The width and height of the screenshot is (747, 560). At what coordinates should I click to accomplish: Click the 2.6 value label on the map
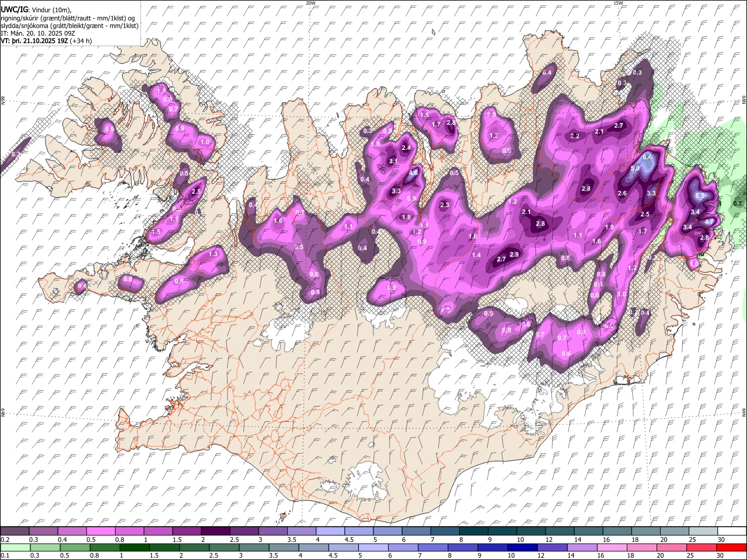click(x=622, y=194)
